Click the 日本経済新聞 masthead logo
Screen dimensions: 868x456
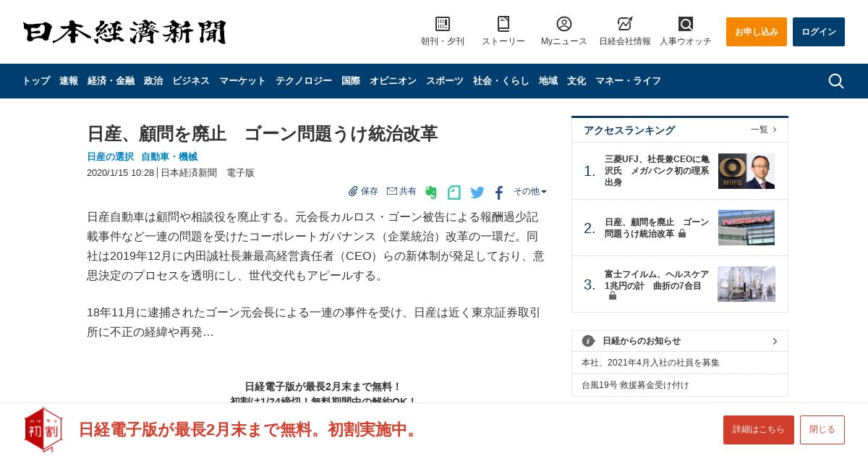click(124, 32)
